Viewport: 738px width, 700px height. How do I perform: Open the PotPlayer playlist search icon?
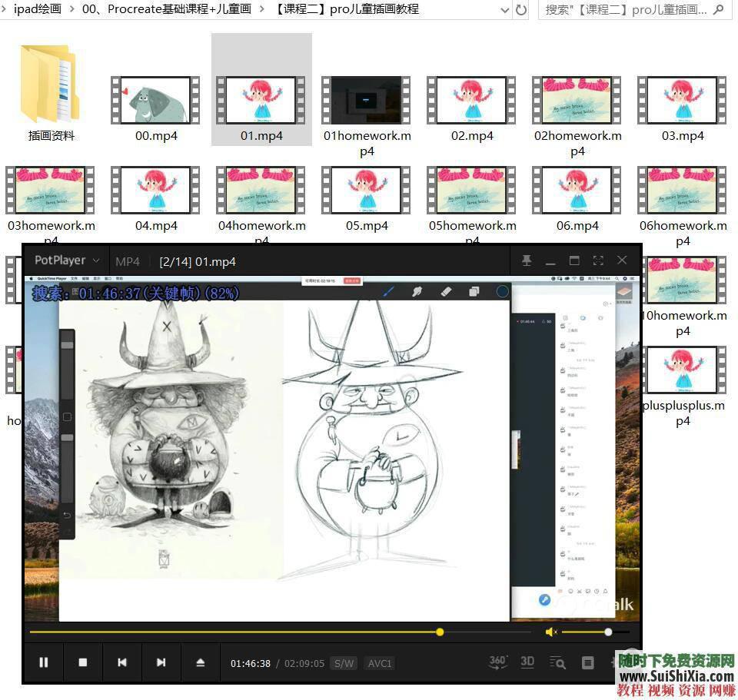coord(557,662)
